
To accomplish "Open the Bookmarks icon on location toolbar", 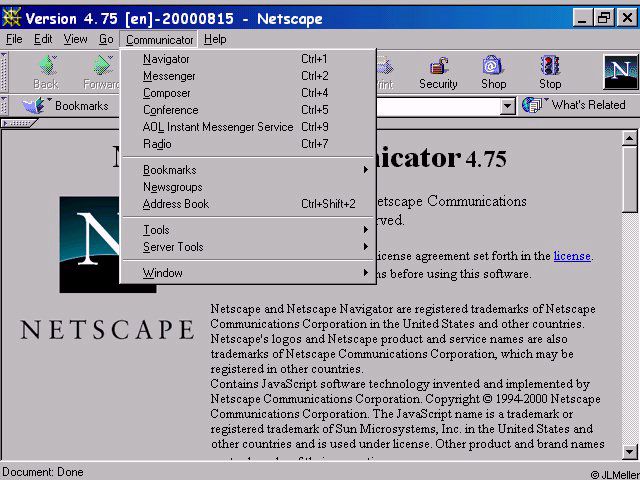I will 36,106.
